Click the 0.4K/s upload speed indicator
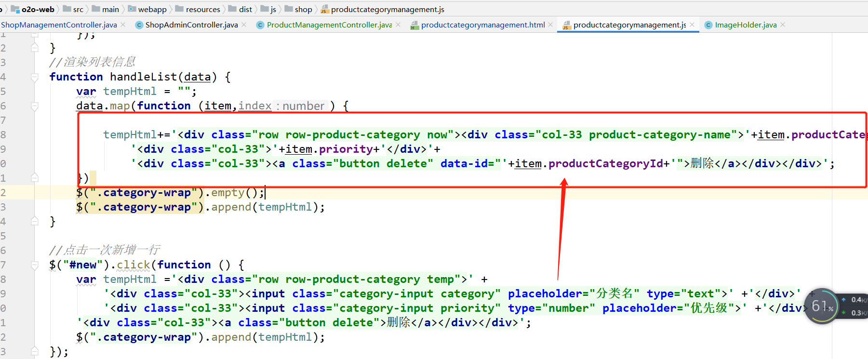This screenshot has width=868, height=359. (x=855, y=300)
